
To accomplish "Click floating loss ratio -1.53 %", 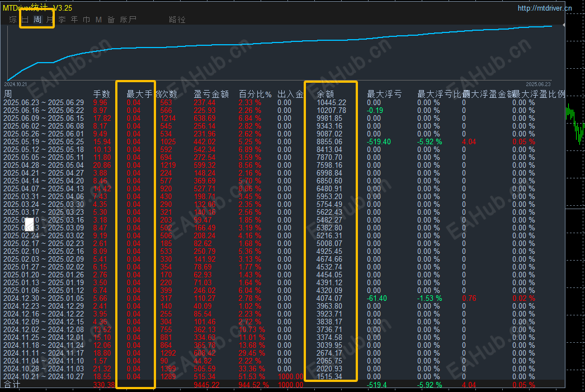I will tap(430, 299).
